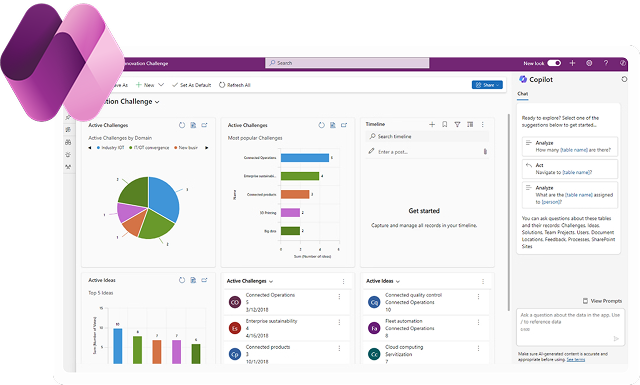Click the attachment icon in the post field
Viewport: 640px width, 385px height.
(x=485, y=151)
